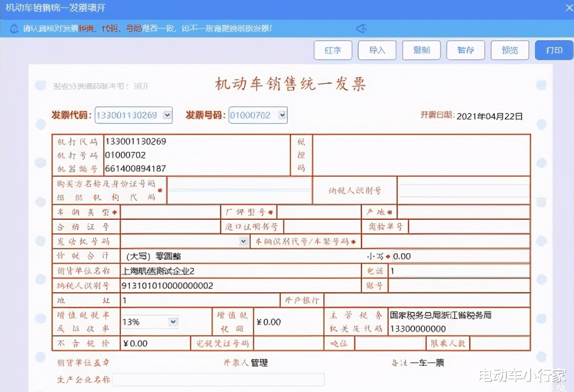Click the 厂牌型号 input field
The width and height of the screenshot is (574, 392).
click(319, 212)
